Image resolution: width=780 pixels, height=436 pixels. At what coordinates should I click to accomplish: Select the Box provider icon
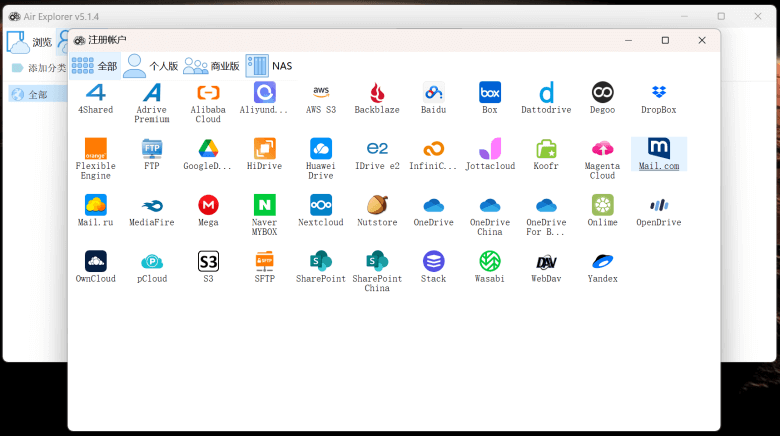click(x=489, y=93)
